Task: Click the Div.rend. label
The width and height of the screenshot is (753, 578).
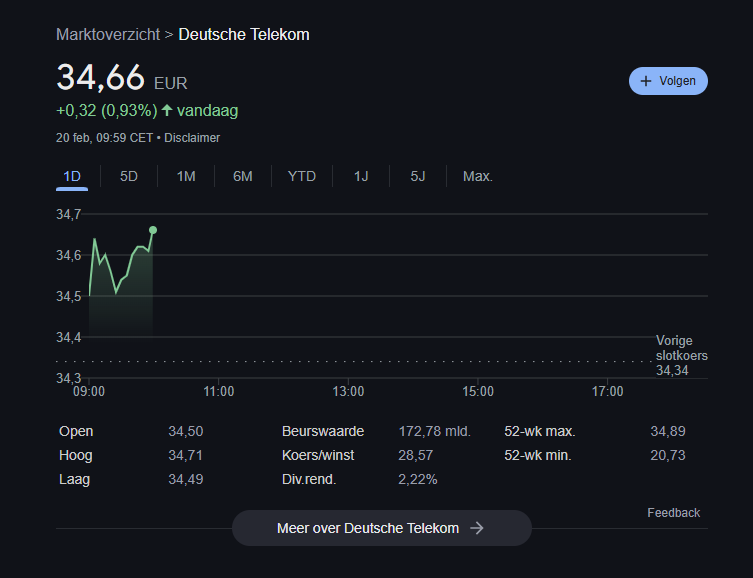Action: point(309,480)
